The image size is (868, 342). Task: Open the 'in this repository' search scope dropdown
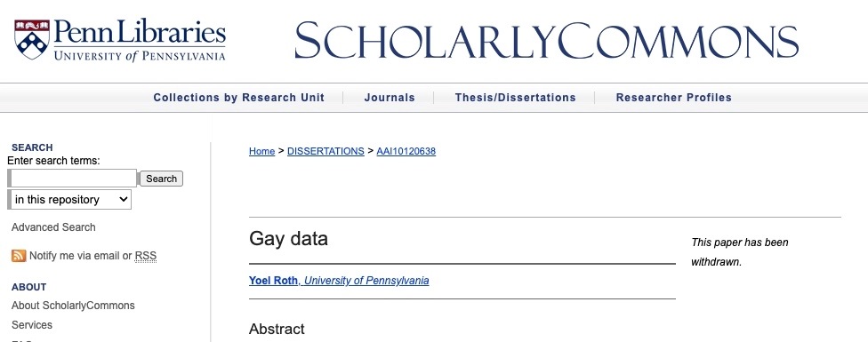click(x=71, y=200)
